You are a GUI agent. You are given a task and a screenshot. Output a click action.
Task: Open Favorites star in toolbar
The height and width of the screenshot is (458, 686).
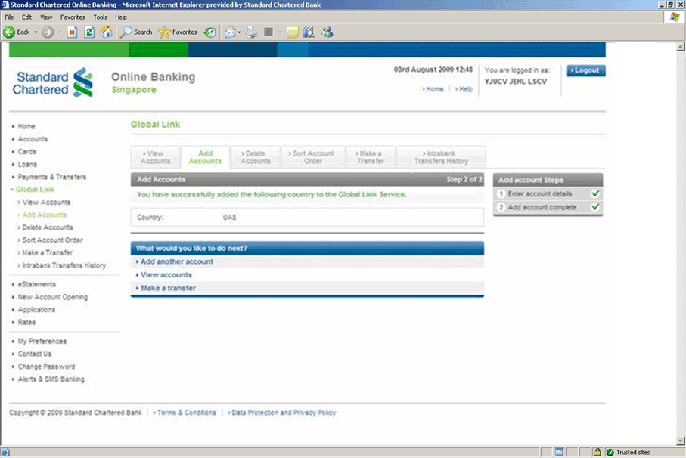click(178, 32)
